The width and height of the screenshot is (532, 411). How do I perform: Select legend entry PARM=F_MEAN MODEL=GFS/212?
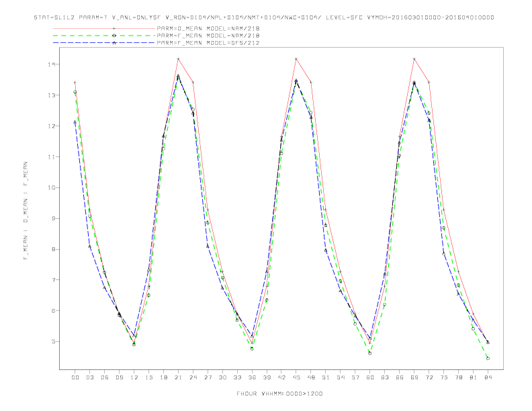point(208,43)
